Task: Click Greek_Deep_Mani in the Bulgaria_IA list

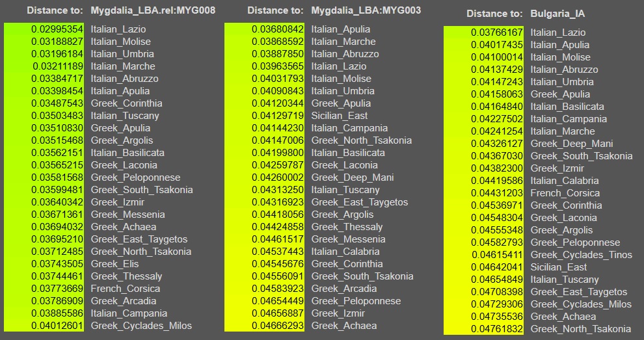Action: [x=572, y=144]
